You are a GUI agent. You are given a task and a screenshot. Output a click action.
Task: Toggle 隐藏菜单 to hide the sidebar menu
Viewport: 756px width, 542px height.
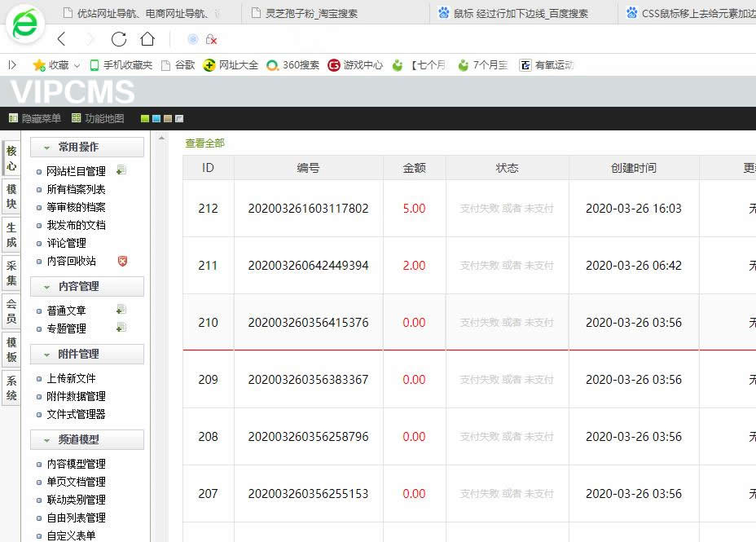pyautogui.click(x=34, y=118)
